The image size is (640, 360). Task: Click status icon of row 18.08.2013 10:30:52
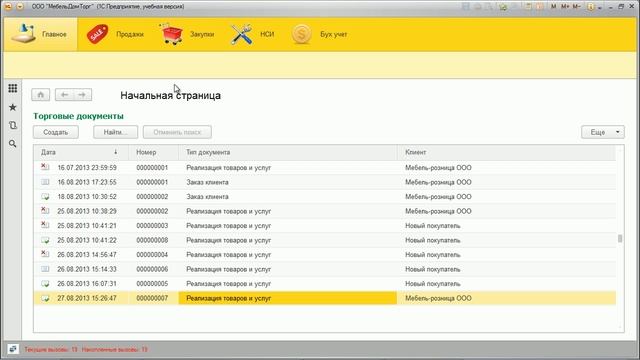point(45,197)
